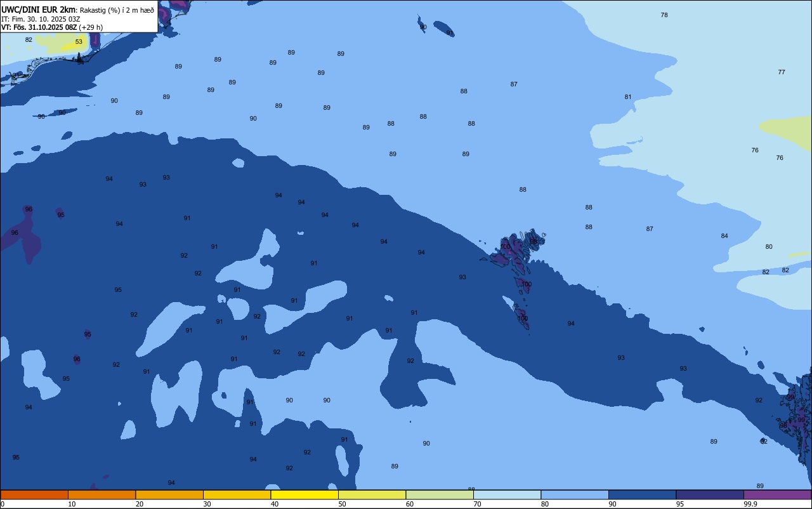Click the legend tick label "20"
The width and height of the screenshot is (812, 509).
pos(140,504)
